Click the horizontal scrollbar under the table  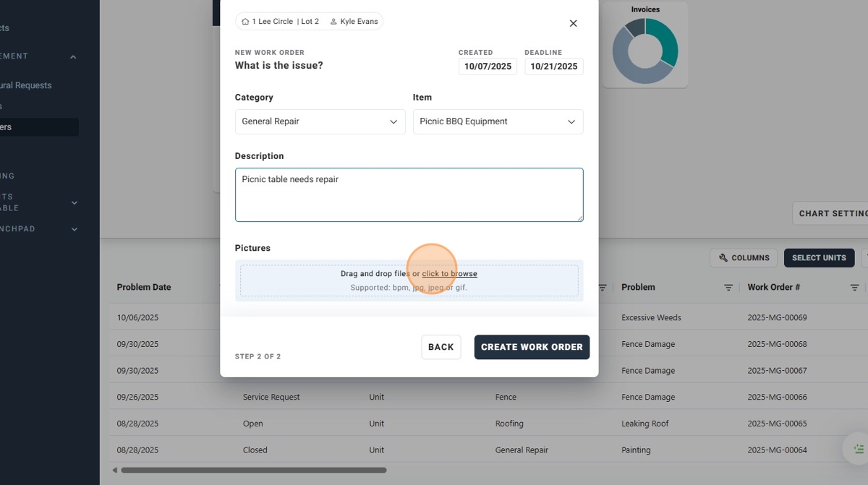click(254, 470)
